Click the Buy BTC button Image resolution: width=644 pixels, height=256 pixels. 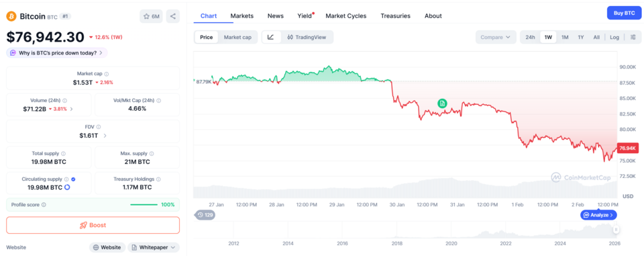pyautogui.click(x=625, y=13)
